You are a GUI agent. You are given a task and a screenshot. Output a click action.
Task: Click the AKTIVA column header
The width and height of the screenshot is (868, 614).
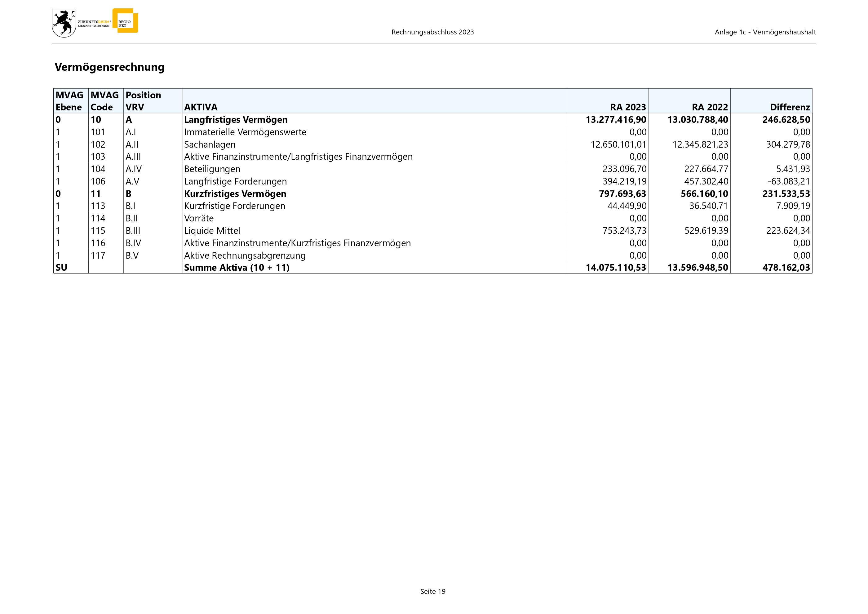201,107
